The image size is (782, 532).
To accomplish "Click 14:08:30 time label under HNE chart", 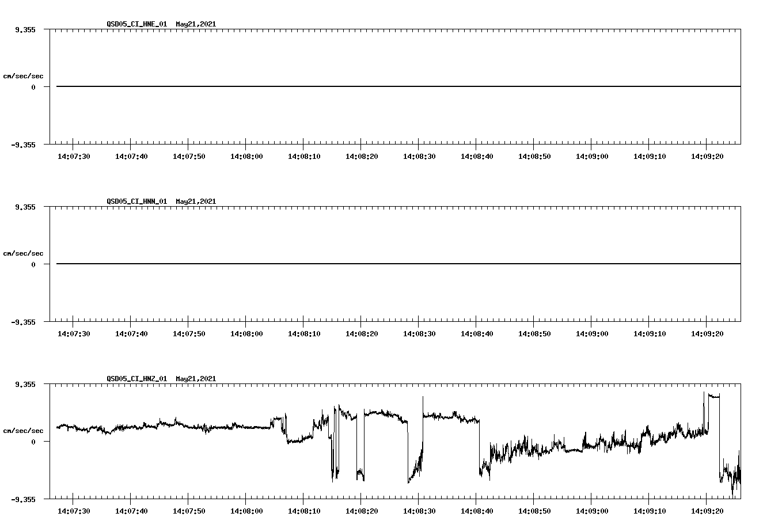I will tap(419, 156).
